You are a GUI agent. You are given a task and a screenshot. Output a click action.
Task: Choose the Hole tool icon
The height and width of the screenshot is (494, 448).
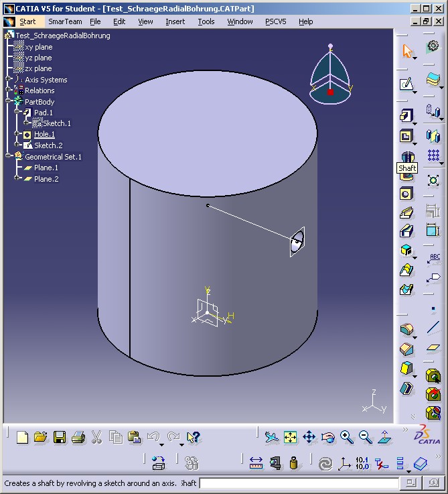[406, 194]
